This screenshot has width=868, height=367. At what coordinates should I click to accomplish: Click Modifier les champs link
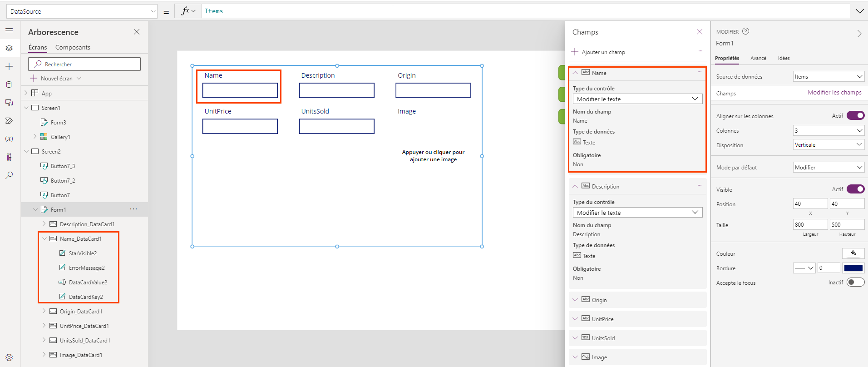click(x=834, y=92)
